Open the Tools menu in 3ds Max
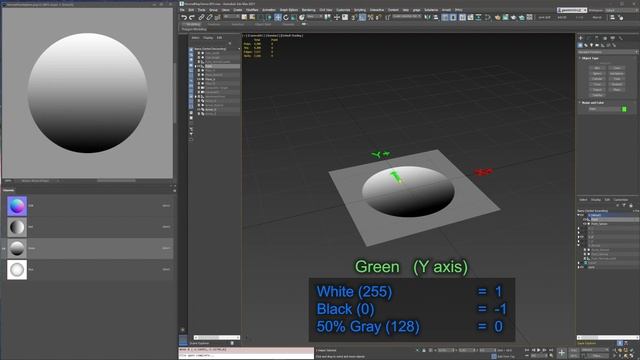Image resolution: width=640 pixels, height=360 pixels. coord(202,10)
